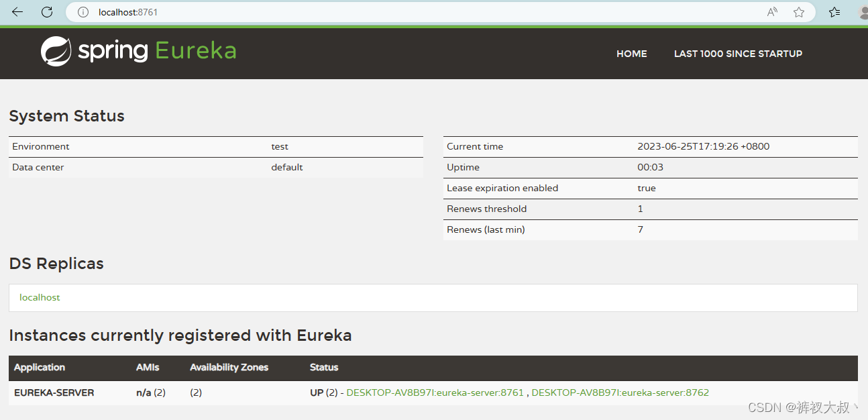Select the n/a (2) AMIs cell
The image size is (868, 420).
pos(151,392)
